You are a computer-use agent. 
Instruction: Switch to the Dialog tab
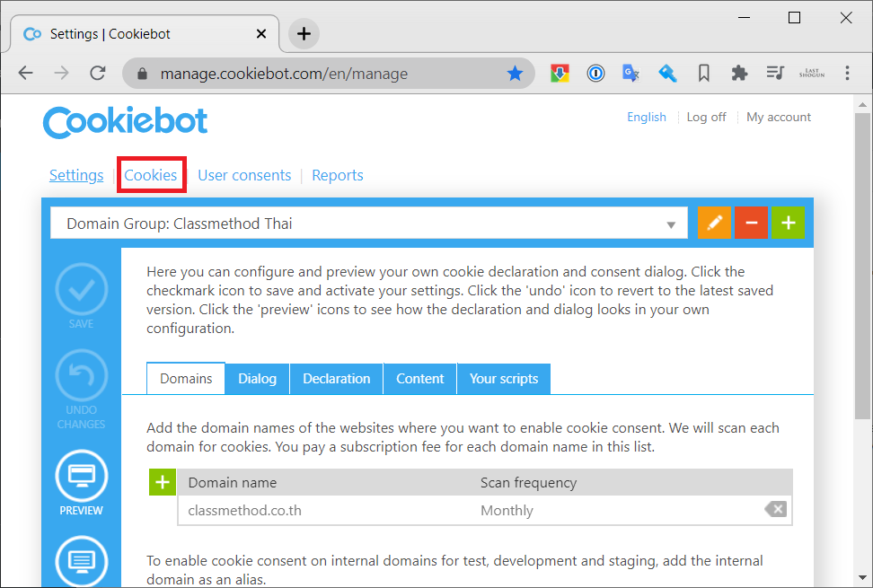257,379
